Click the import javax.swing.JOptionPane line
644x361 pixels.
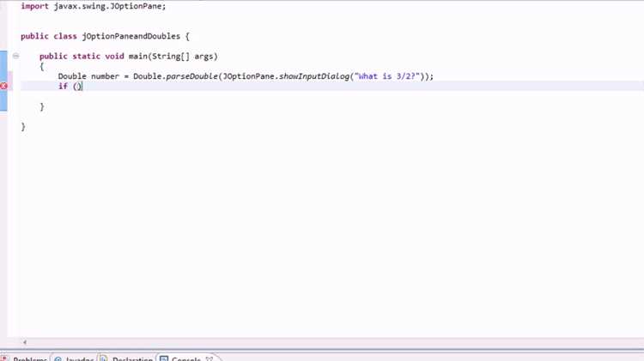pos(94,6)
